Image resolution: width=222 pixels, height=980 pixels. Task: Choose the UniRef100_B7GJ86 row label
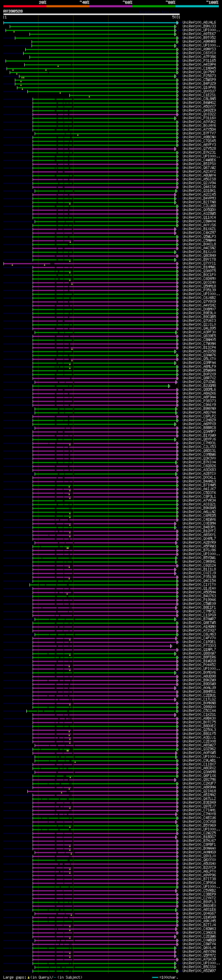click(x=199, y=550)
